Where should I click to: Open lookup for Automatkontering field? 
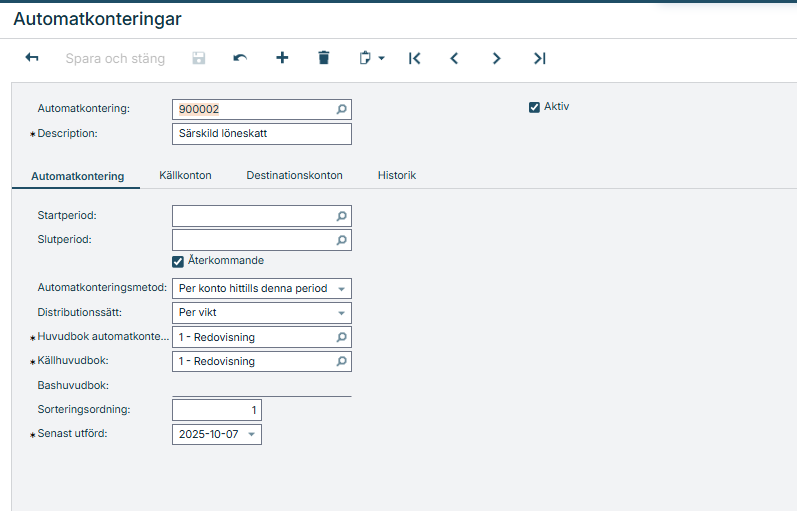[x=341, y=110]
